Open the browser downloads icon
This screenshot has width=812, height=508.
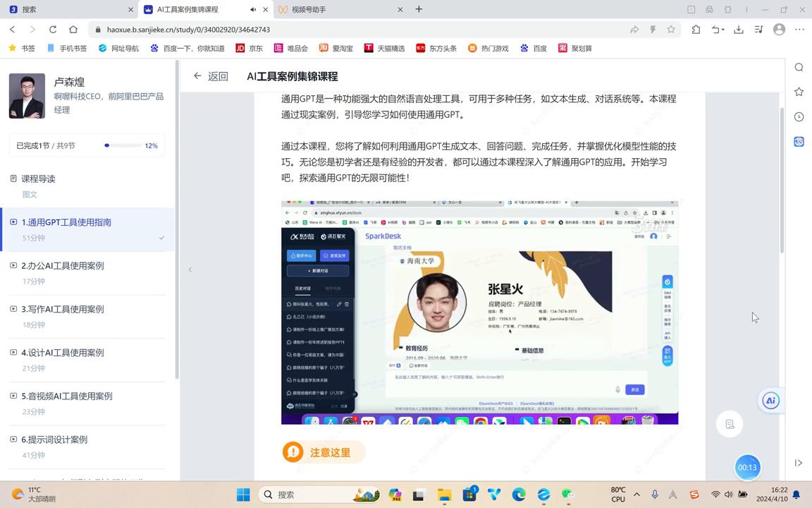(x=738, y=30)
